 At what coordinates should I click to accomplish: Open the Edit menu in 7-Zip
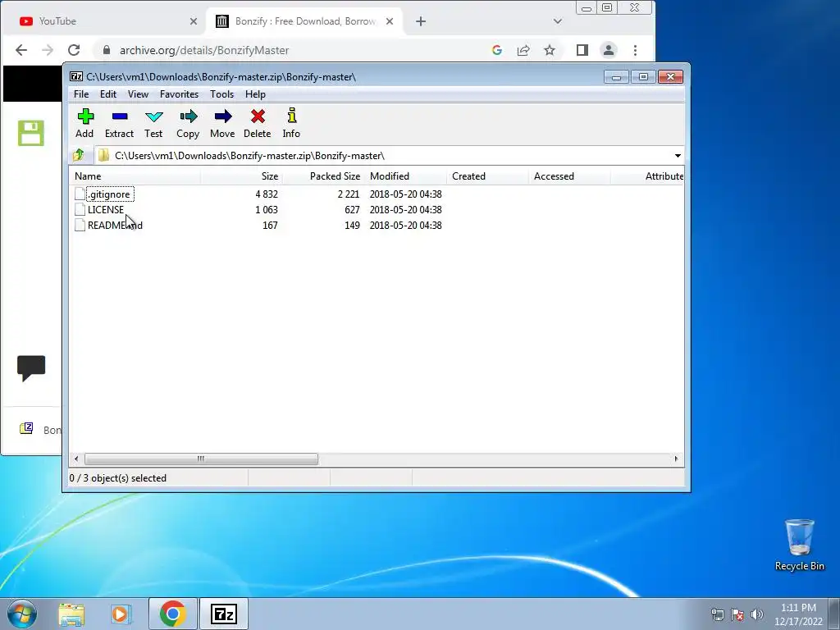[108, 94]
